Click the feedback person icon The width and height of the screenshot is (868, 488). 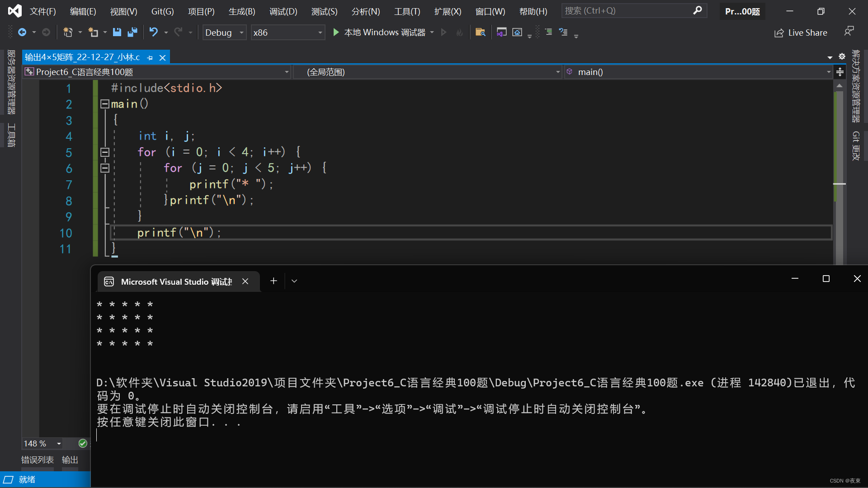pos(849,31)
